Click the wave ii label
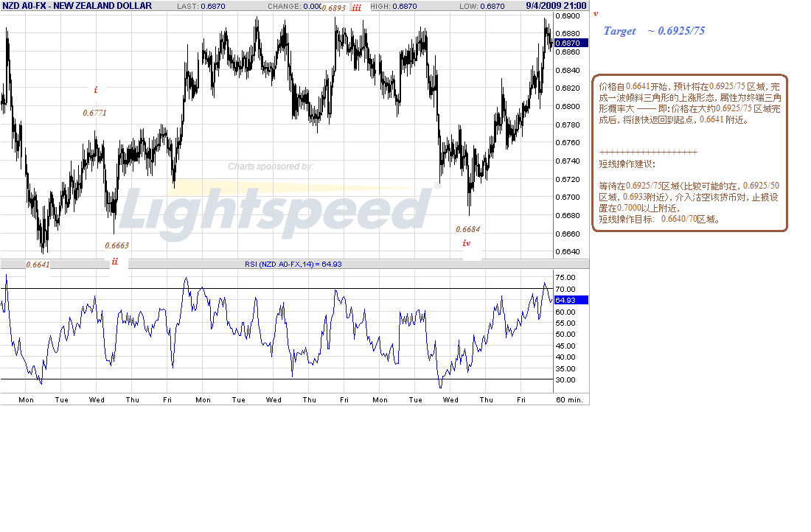Viewport: 811px width, 532px height. tap(115, 262)
